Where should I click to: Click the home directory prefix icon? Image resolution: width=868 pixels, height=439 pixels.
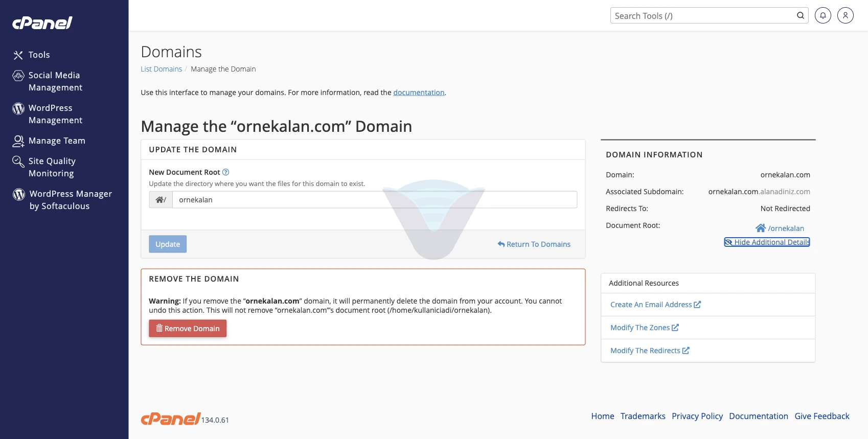161,200
